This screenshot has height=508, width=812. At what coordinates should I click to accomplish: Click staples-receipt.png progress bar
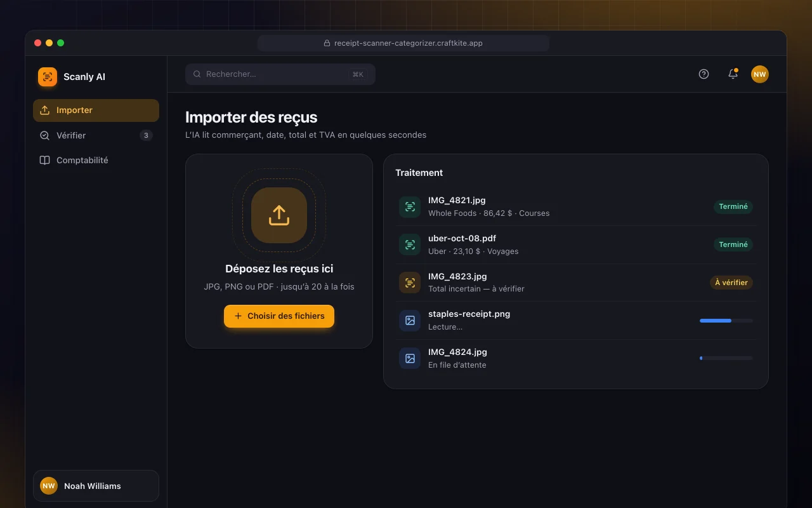pyautogui.click(x=726, y=321)
